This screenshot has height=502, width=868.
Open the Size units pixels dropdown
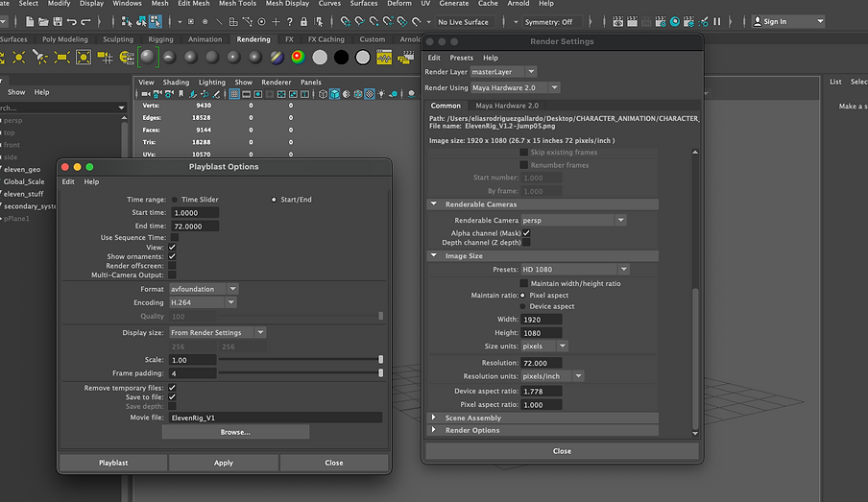544,347
